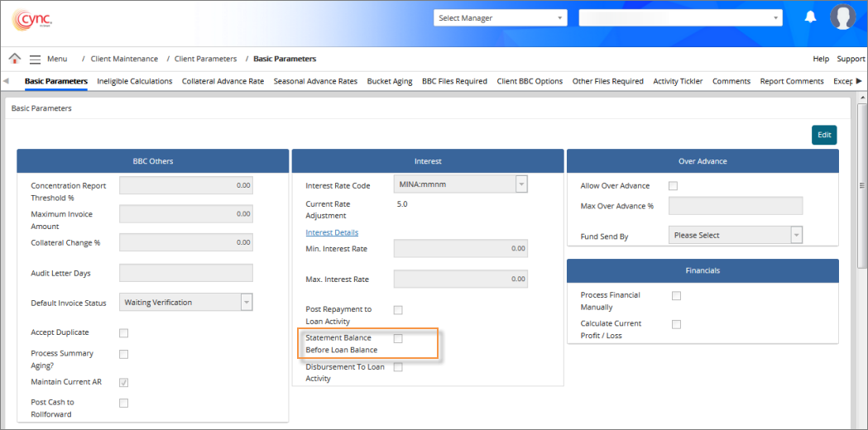The image size is (868, 430).
Task: Expand the Select Manager dropdown
Action: click(x=500, y=17)
